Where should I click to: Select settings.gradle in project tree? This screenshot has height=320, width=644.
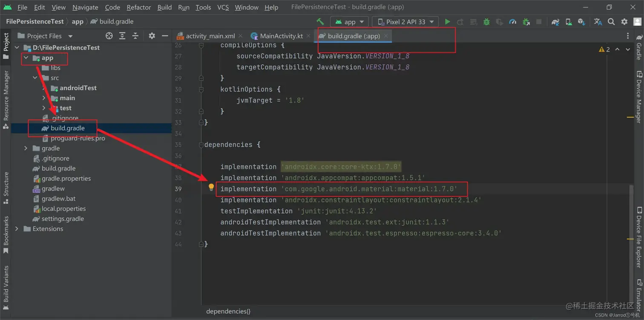click(x=63, y=219)
